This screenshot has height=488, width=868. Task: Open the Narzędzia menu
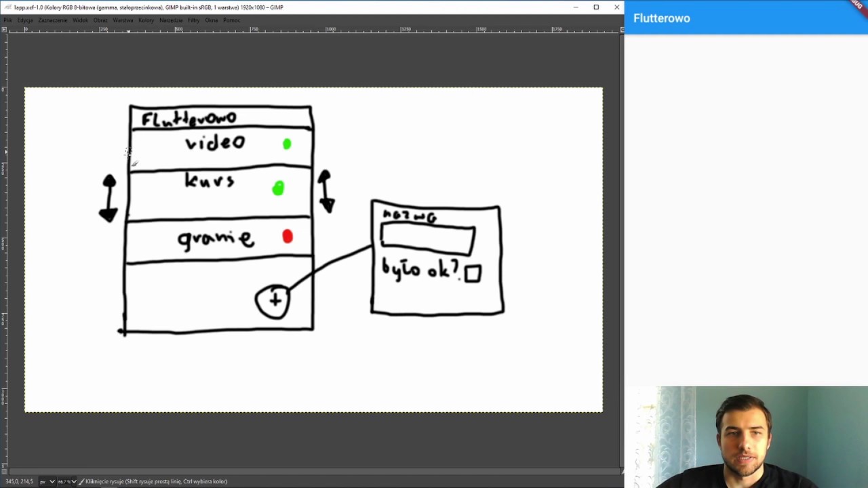[171, 20]
